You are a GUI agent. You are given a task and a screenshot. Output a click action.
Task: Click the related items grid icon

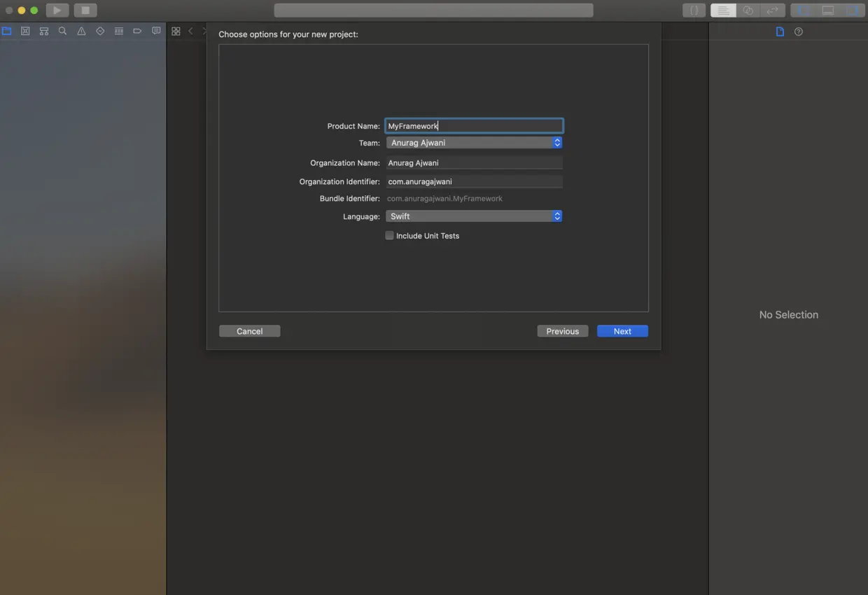176,31
